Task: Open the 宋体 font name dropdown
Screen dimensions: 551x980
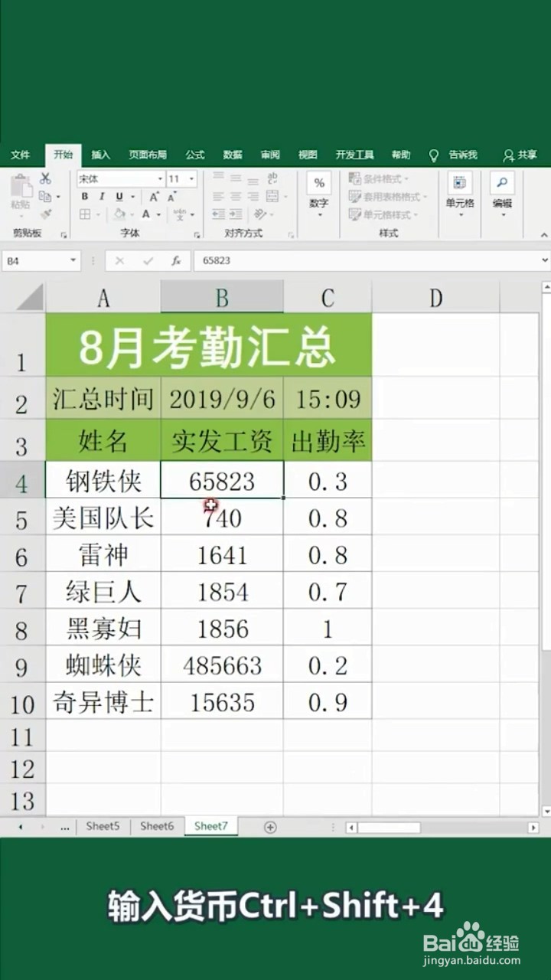Action: (x=160, y=179)
